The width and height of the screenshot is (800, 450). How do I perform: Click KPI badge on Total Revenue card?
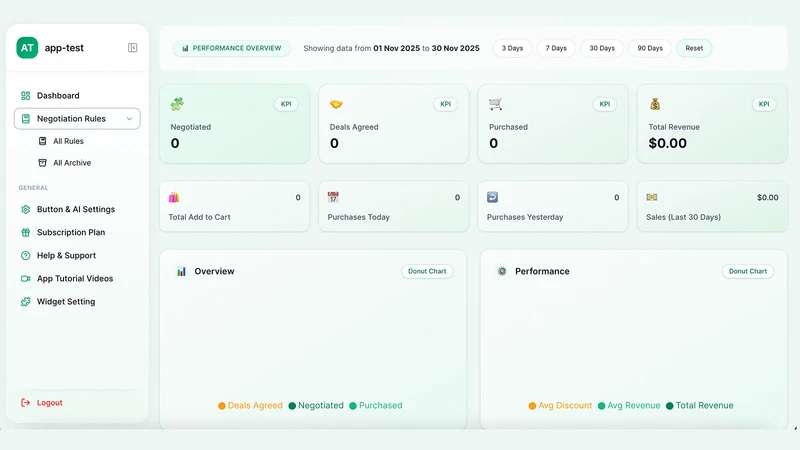[764, 104]
